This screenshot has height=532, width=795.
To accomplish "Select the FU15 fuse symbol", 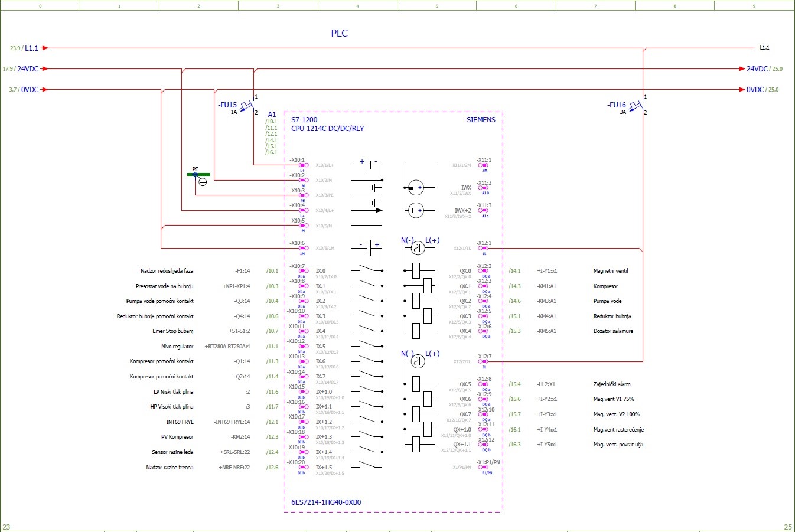I will (248, 105).
